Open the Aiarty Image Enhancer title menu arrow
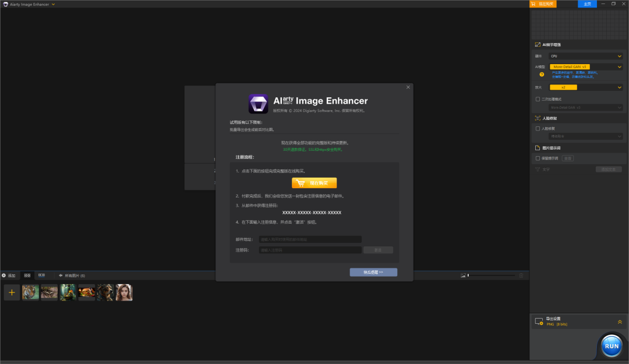The height and width of the screenshot is (364, 629). [54, 5]
